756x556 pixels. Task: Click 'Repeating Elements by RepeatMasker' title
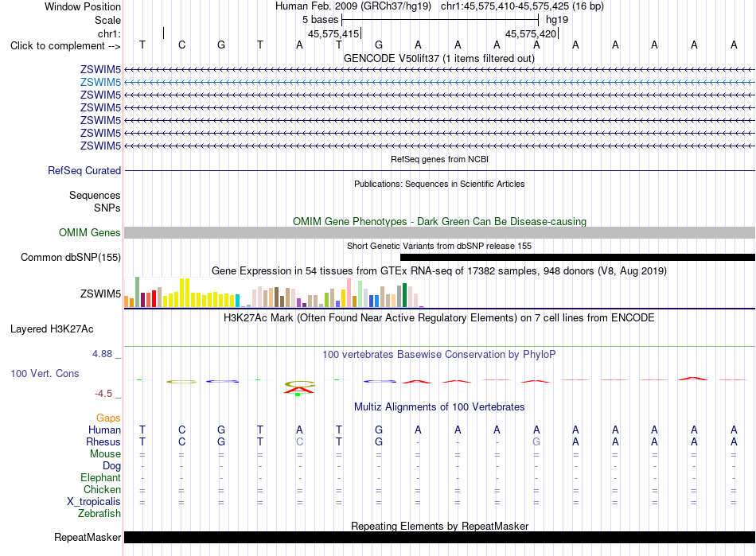pos(439,526)
